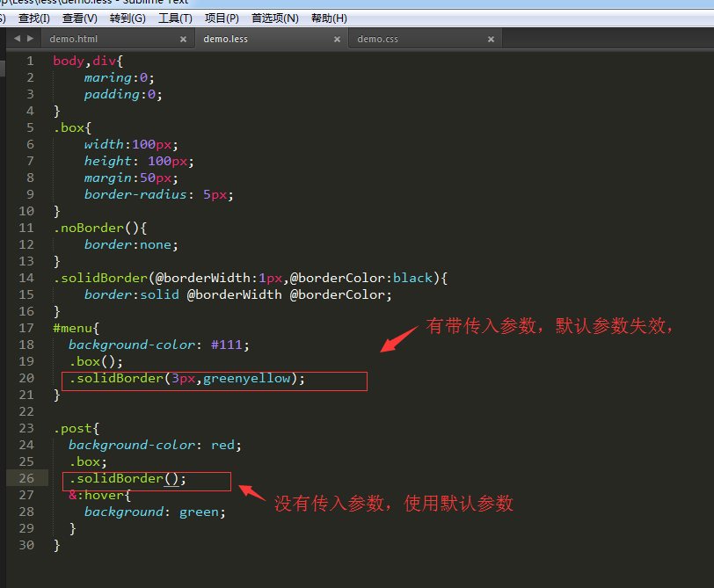
Task: Go to the next tab with right arrow
Action: (x=31, y=38)
